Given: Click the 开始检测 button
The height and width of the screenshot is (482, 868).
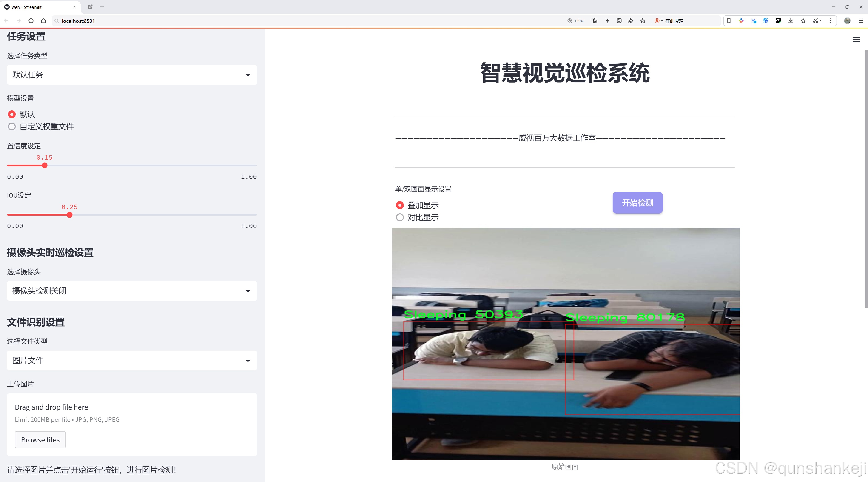Looking at the screenshot, I should [637, 203].
